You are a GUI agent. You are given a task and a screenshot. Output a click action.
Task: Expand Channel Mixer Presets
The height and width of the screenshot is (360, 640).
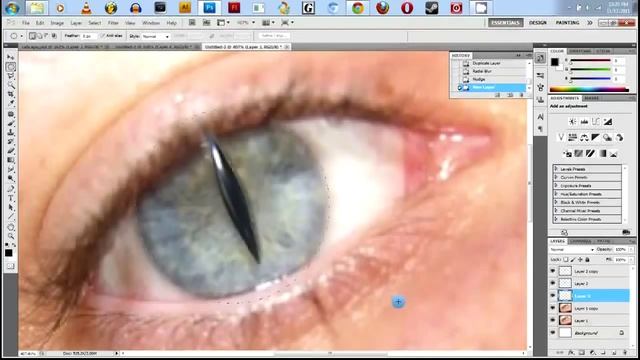556,211
